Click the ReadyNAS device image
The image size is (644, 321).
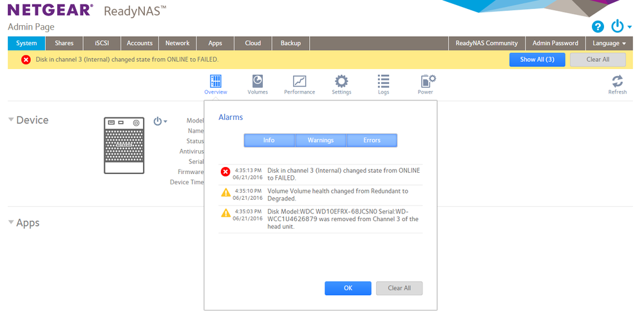(x=124, y=145)
